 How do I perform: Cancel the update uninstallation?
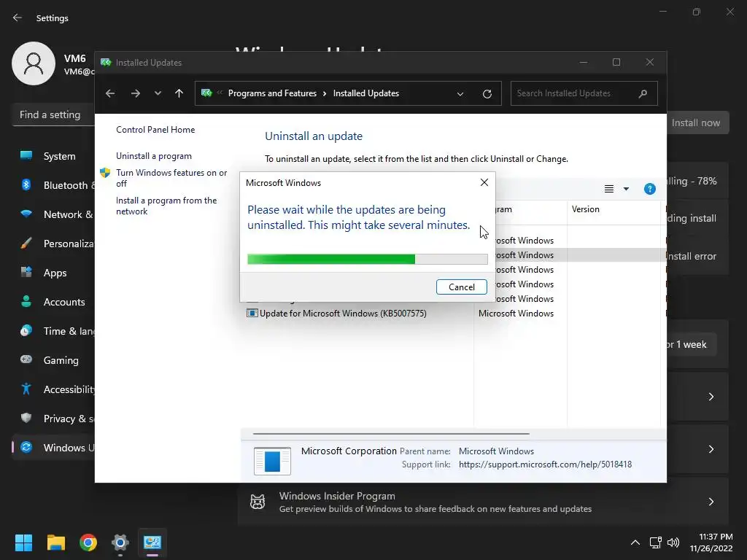462,287
